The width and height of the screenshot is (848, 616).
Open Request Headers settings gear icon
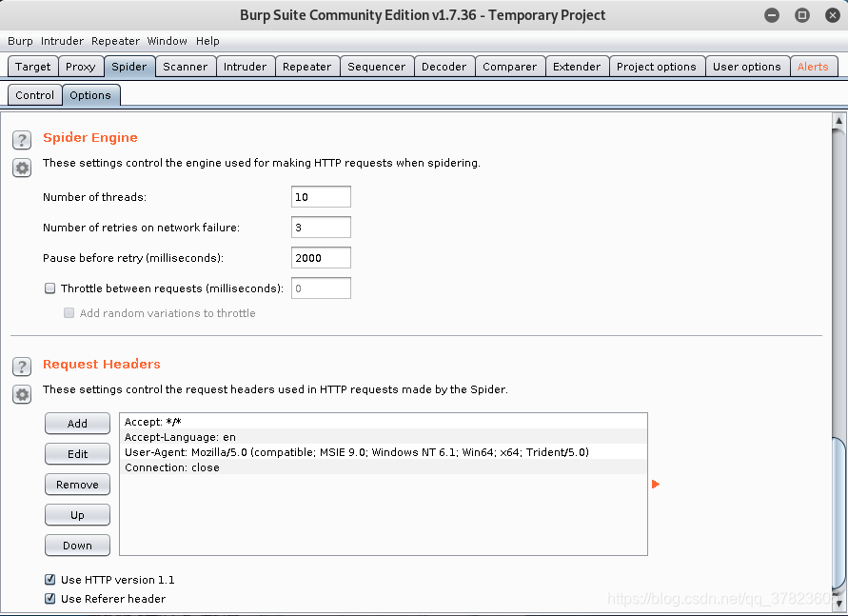[22, 395]
